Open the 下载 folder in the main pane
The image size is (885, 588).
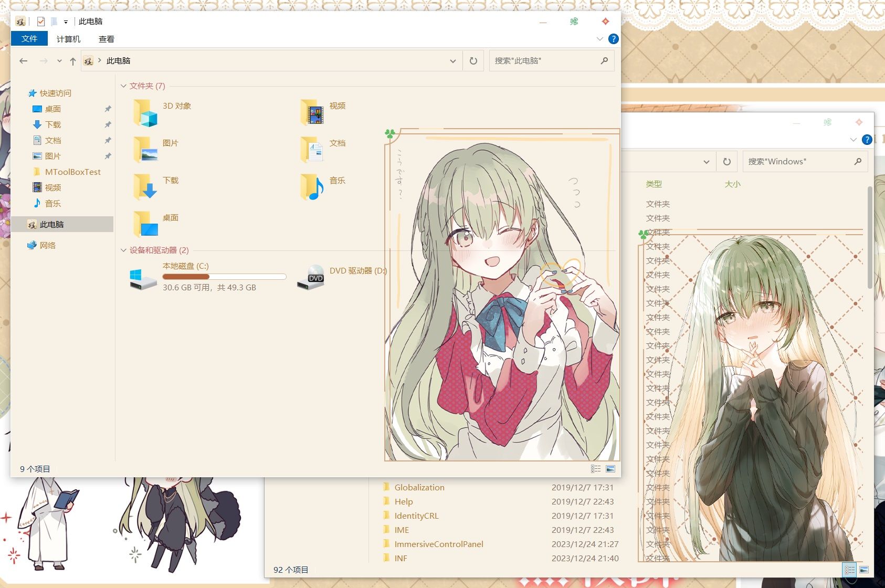tap(145, 187)
